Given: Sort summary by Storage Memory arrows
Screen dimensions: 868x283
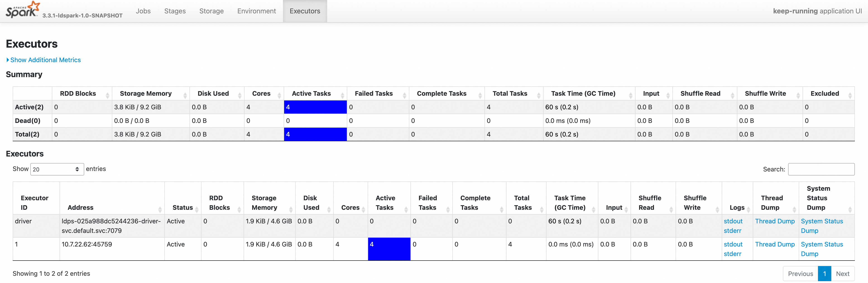Looking at the screenshot, I should [185, 95].
